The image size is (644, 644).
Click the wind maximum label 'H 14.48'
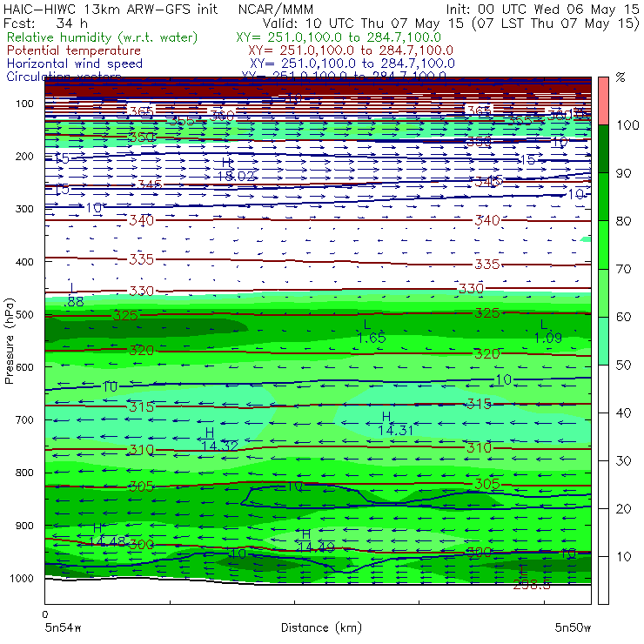point(107,534)
